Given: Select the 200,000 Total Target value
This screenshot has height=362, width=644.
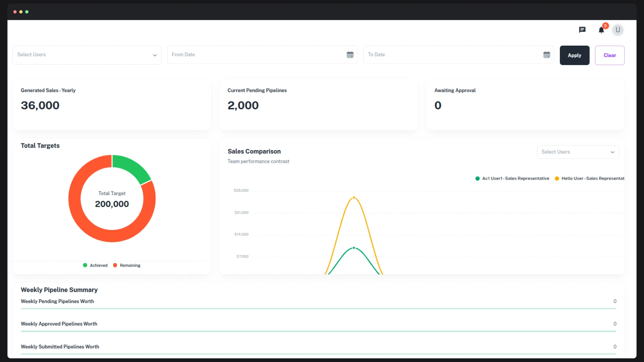Looking at the screenshot, I should click(112, 204).
